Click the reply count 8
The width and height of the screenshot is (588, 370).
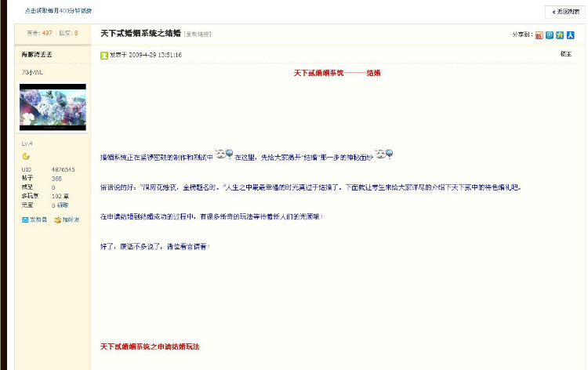tap(76, 33)
